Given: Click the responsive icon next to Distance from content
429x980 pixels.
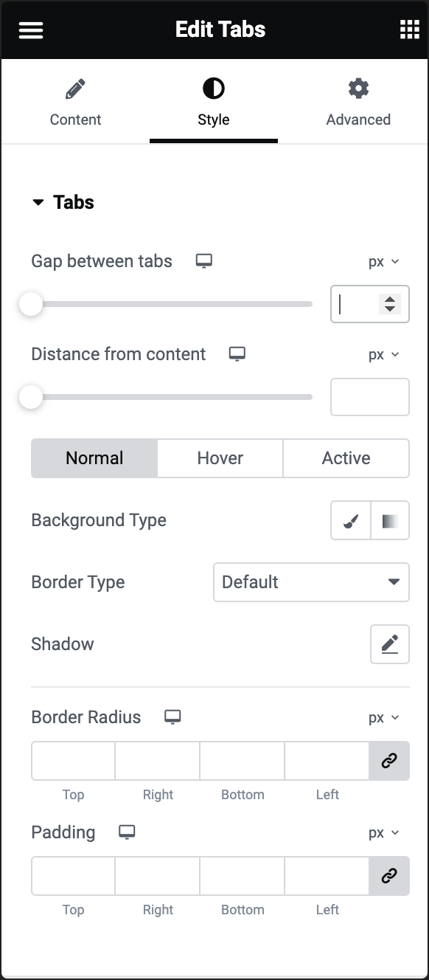Looking at the screenshot, I should click(237, 353).
